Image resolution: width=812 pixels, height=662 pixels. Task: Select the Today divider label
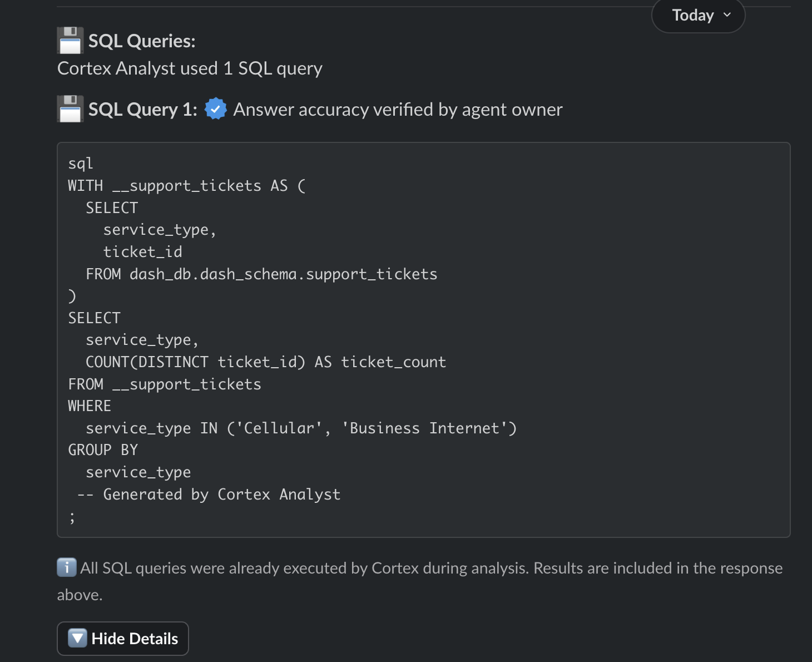coord(692,15)
